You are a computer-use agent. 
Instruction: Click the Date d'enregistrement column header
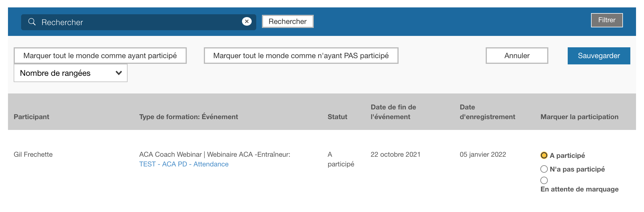pos(487,112)
